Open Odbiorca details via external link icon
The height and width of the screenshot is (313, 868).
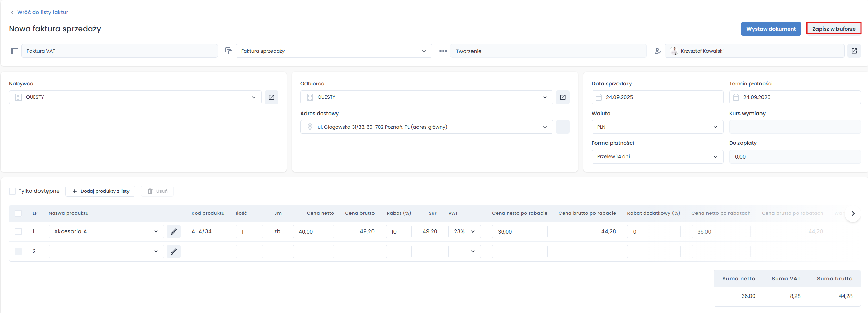(x=563, y=97)
